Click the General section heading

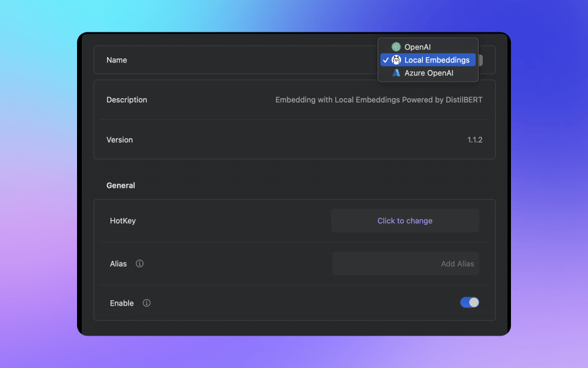click(121, 185)
